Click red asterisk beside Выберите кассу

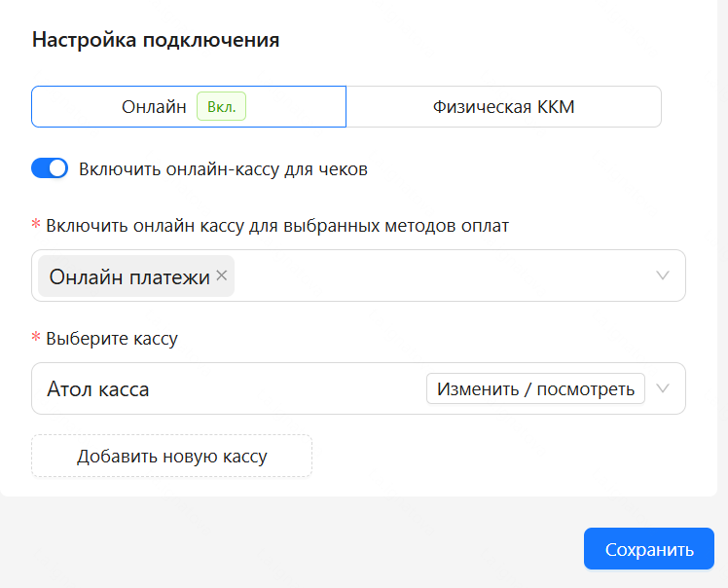(x=36, y=337)
